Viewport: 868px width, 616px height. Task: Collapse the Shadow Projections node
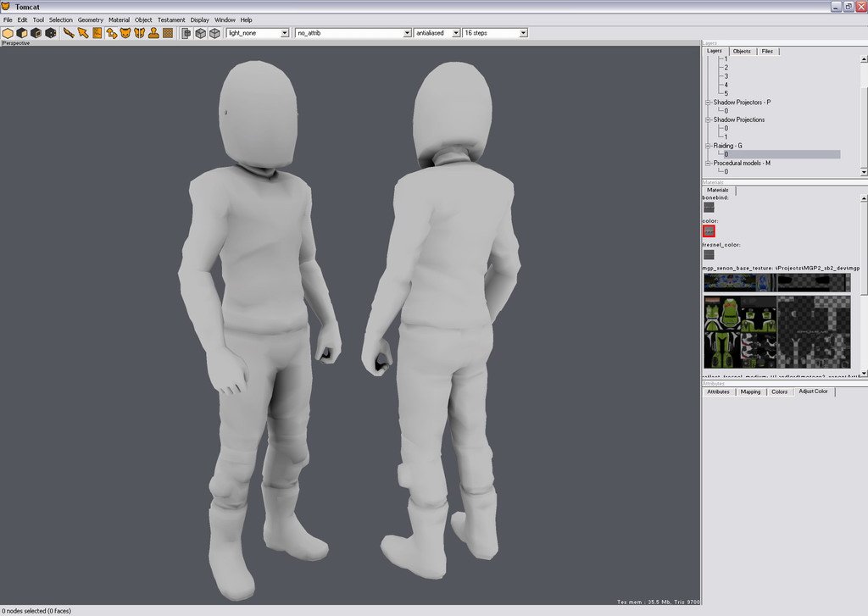pos(708,119)
